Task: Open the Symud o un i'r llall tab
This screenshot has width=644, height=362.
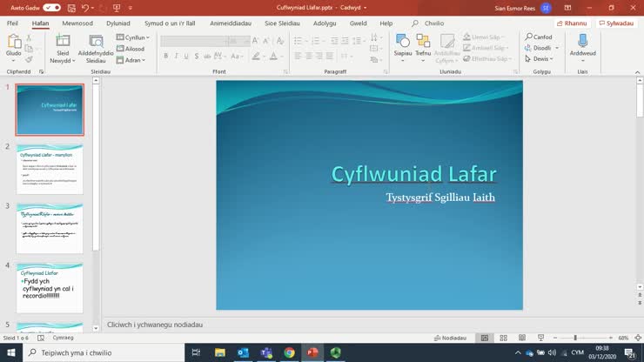Action: click(170, 23)
